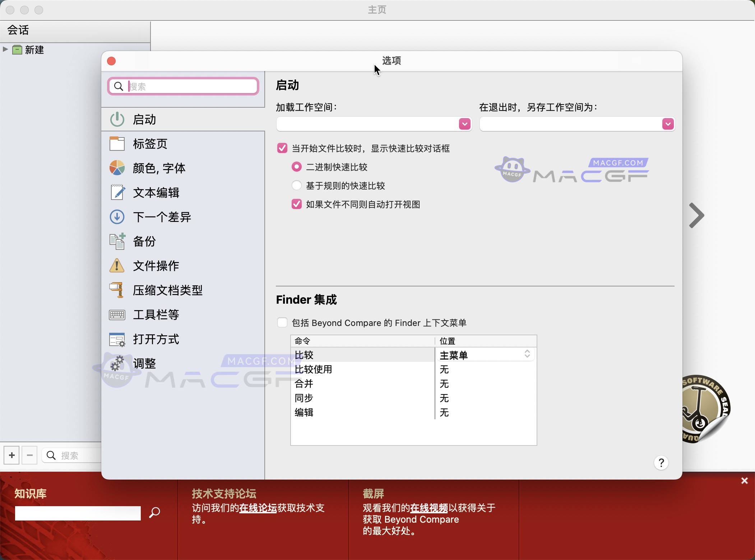The image size is (755, 560).
Task: Select the 启动 section in sidebar
Action: tap(144, 119)
